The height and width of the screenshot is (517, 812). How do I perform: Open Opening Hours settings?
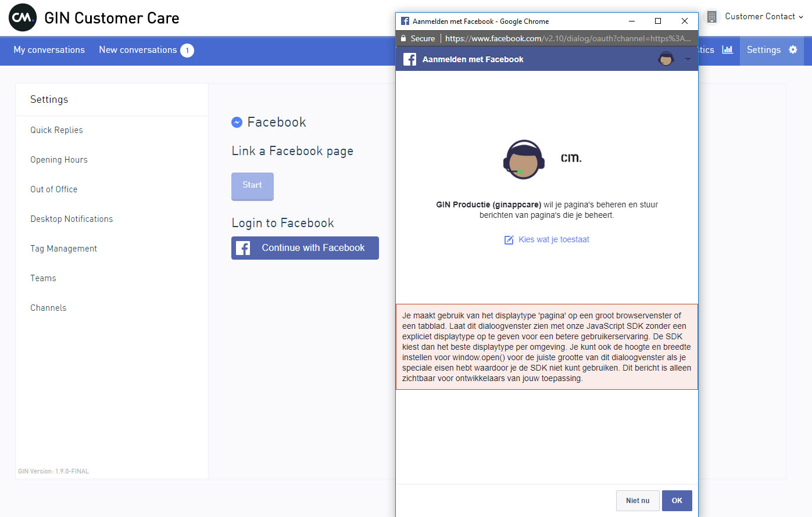[59, 160]
